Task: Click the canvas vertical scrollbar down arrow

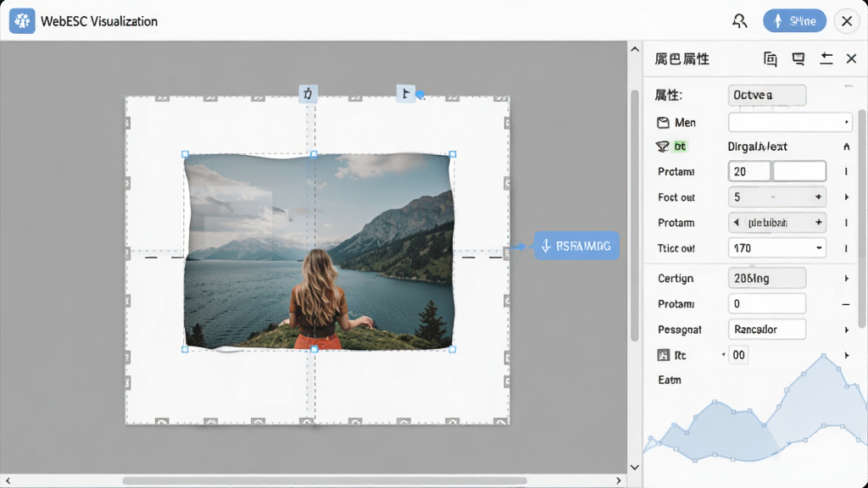Action: (x=635, y=467)
